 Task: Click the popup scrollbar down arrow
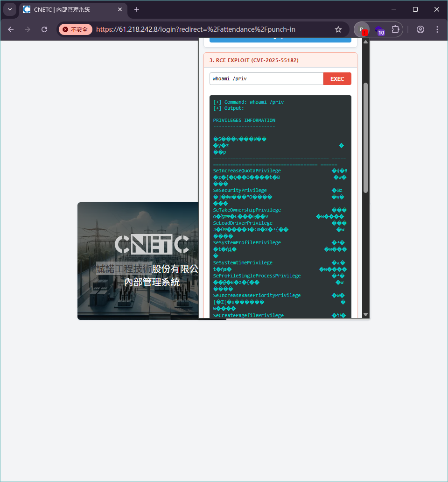click(x=365, y=314)
